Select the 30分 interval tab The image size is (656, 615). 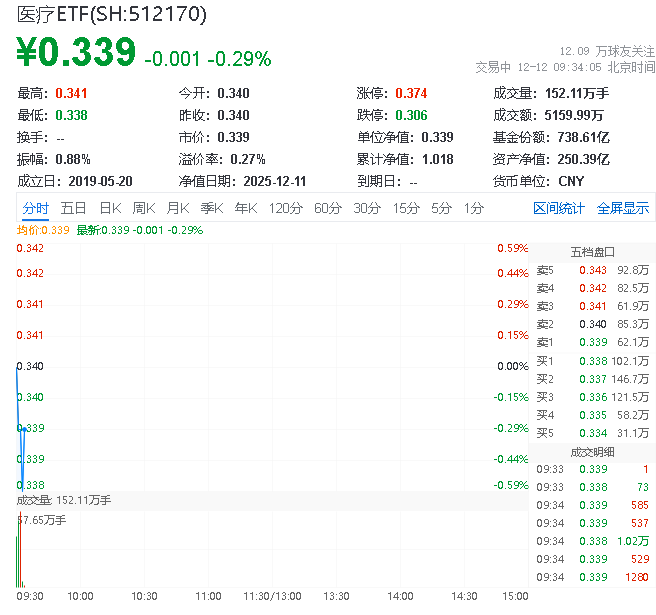click(367, 208)
